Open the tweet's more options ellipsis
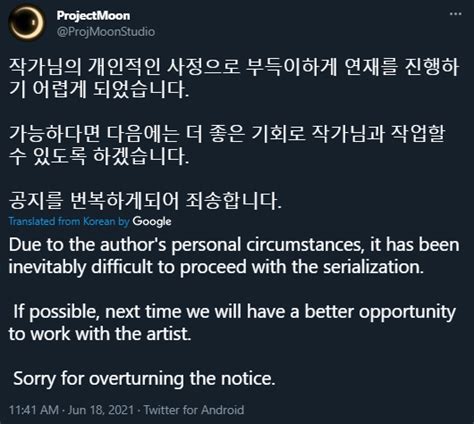The image size is (474, 424). pos(455,14)
